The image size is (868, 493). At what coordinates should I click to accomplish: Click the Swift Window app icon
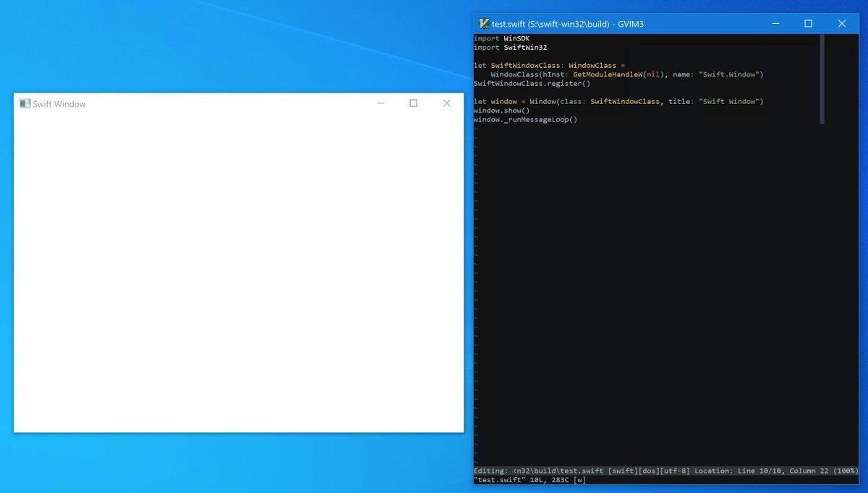25,103
